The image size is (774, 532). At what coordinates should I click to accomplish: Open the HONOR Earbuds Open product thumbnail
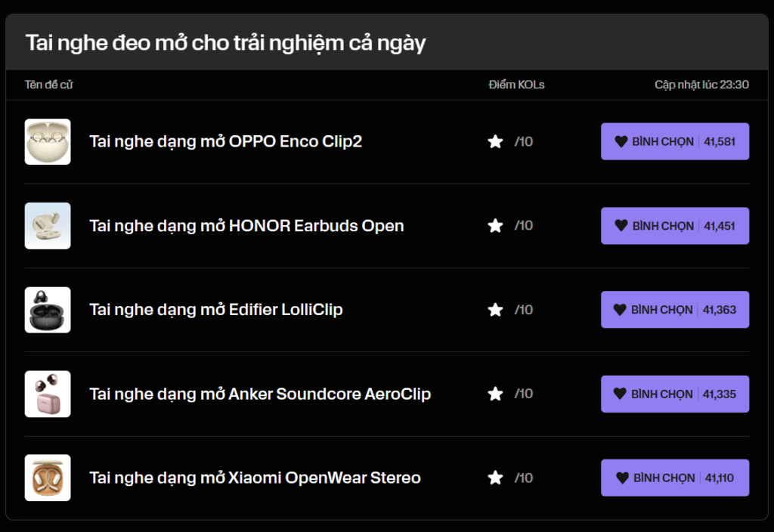48,226
